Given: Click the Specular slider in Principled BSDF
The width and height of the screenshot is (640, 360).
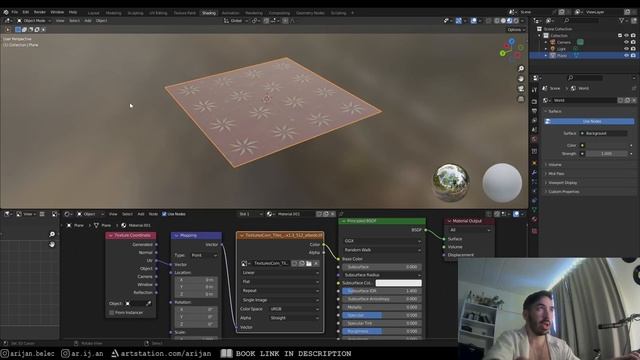Looking at the screenshot, I should pyautogui.click(x=382, y=315).
